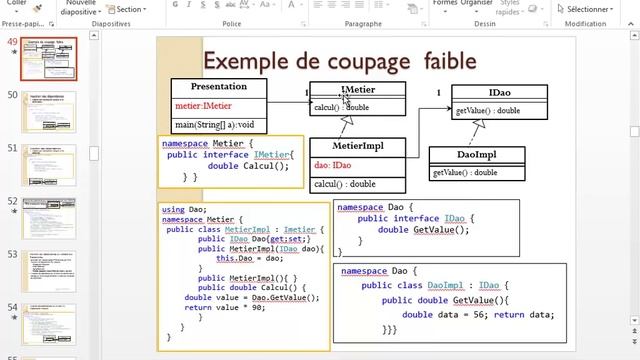Click the shape effects icon in Dessin
Screen dimensions: 640x360
click(x=532, y=9)
